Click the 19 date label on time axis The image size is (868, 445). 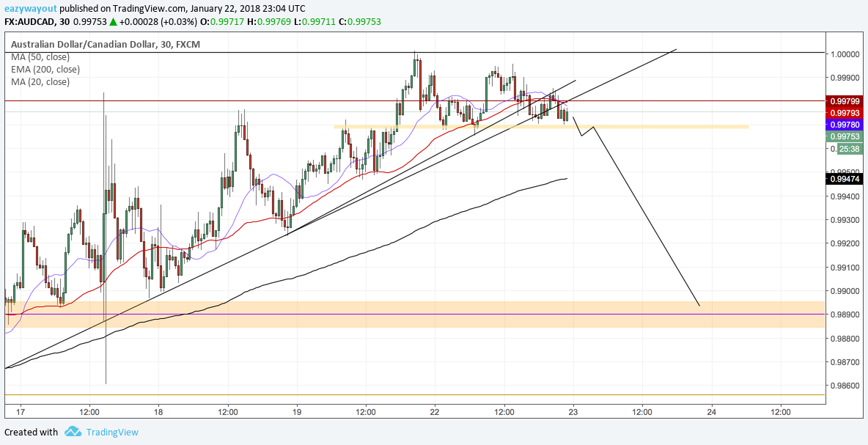[x=297, y=412]
